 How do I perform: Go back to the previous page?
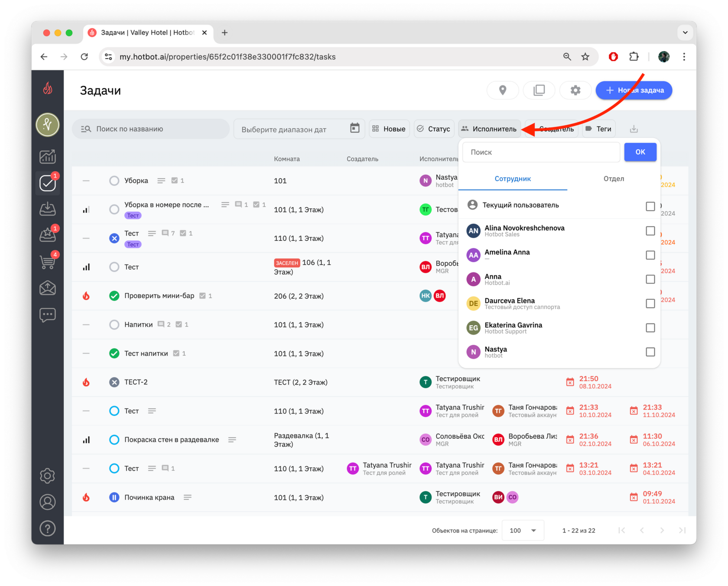[44, 57]
